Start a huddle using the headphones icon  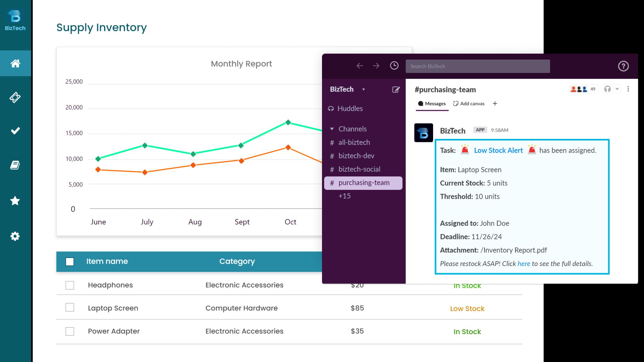click(x=607, y=89)
